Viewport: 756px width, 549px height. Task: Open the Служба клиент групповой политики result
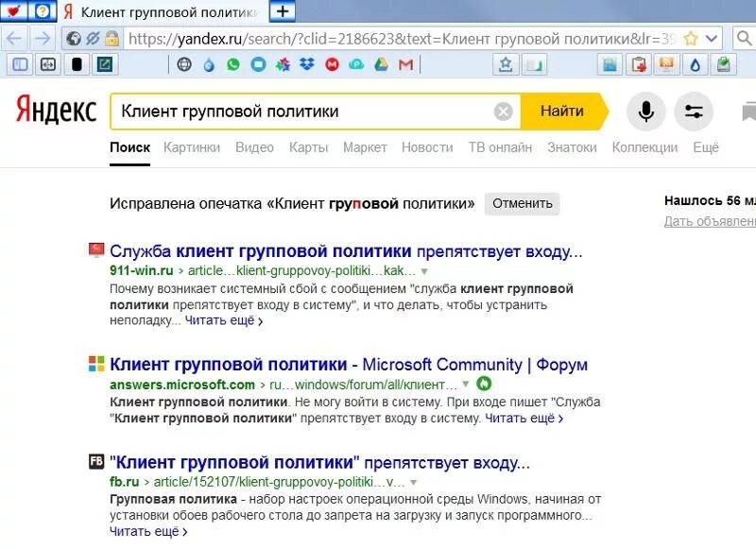click(346, 251)
